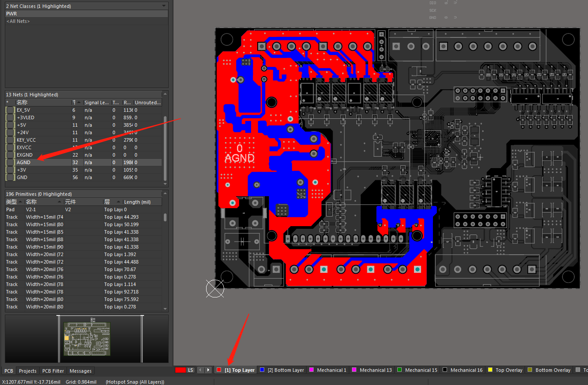Viewport: 588px width, 385px height.
Task: Select the Track with length 75.592
Action: pos(84,299)
